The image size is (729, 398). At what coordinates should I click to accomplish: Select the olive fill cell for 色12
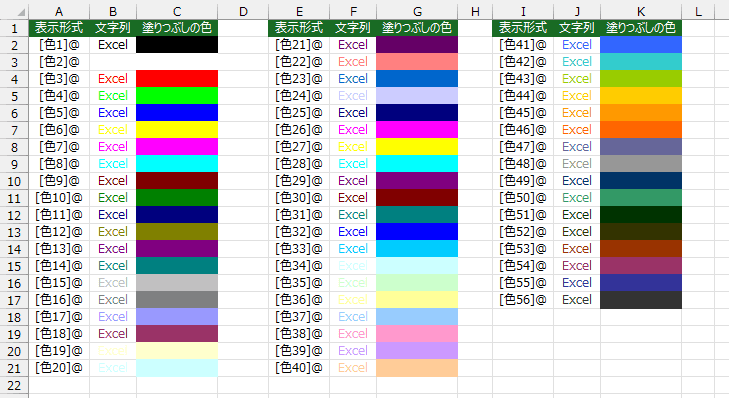click(x=177, y=232)
